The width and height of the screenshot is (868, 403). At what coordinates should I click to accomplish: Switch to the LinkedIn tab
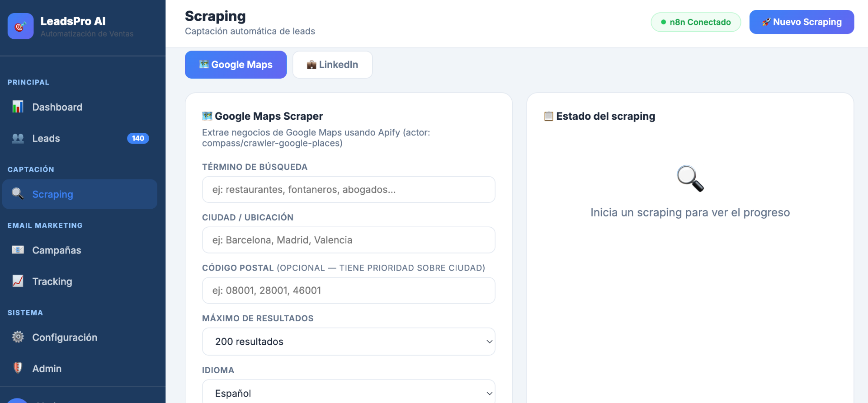(x=332, y=65)
